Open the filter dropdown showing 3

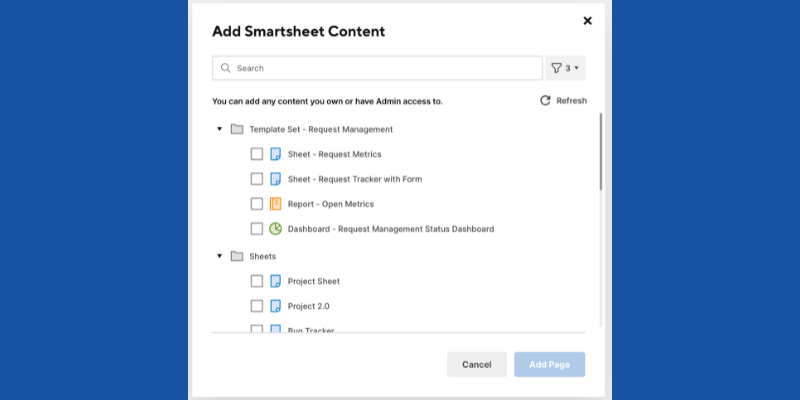pyautogui.click(x=565, y=68)
